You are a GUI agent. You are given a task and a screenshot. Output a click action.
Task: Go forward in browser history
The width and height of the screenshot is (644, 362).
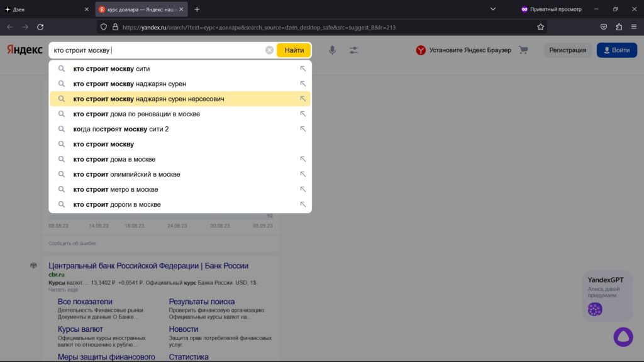click(x=25, y=27)
